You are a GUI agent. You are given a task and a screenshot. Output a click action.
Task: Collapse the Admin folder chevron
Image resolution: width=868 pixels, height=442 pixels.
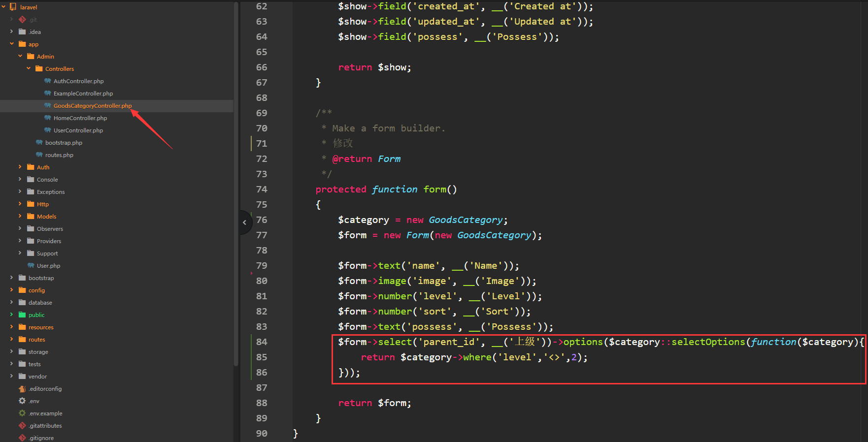tap(20, 56)
